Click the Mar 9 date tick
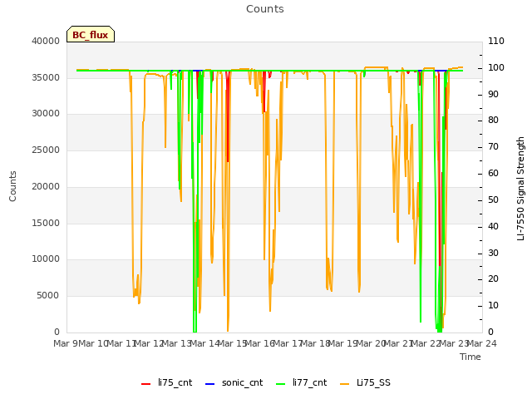 coord(66,343)
